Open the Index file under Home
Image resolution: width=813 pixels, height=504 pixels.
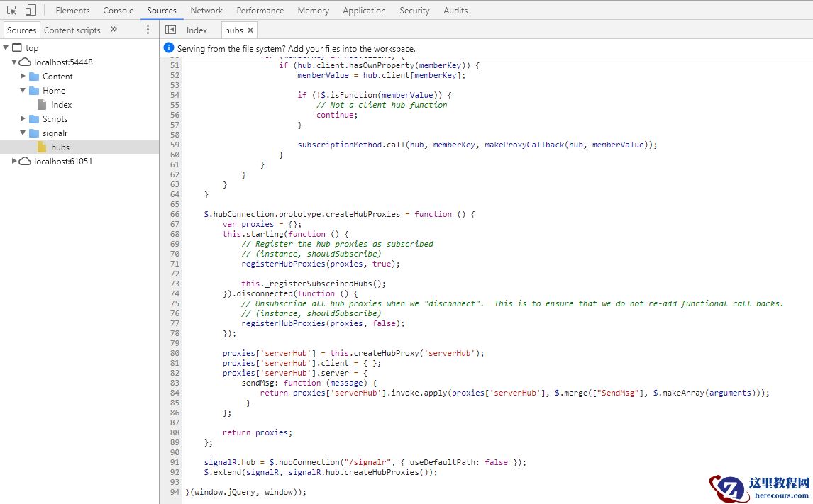click(61, 105)
